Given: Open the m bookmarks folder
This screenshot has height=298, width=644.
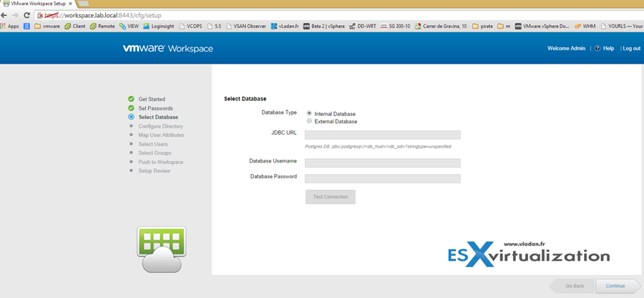Looking at the screenshot, I should (504, 26).
